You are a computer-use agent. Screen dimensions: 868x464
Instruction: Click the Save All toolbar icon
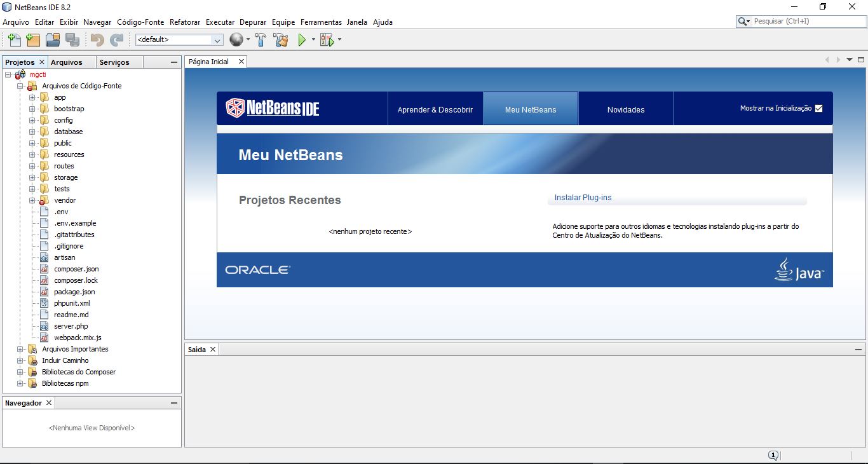72,39
